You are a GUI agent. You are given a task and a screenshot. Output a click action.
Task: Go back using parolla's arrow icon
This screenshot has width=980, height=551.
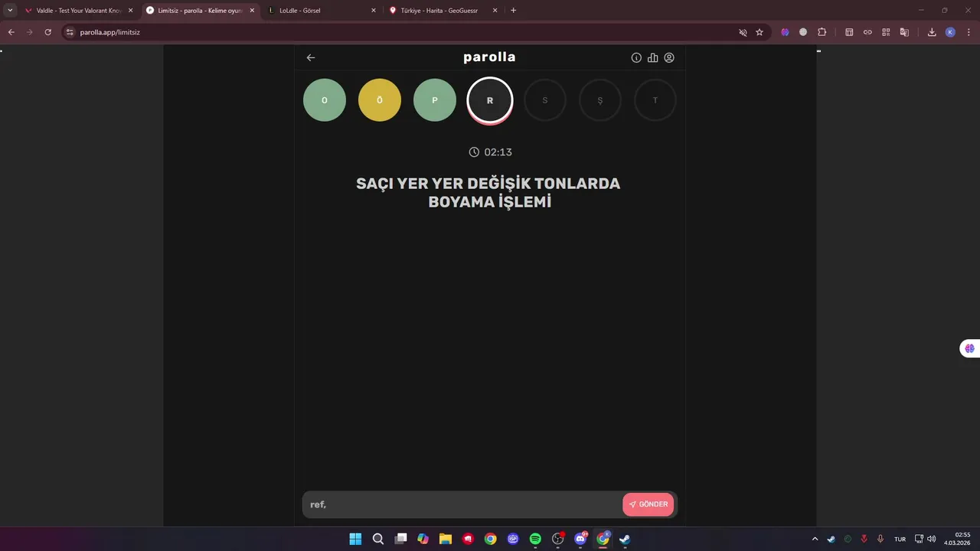click(x=311, y=57)
